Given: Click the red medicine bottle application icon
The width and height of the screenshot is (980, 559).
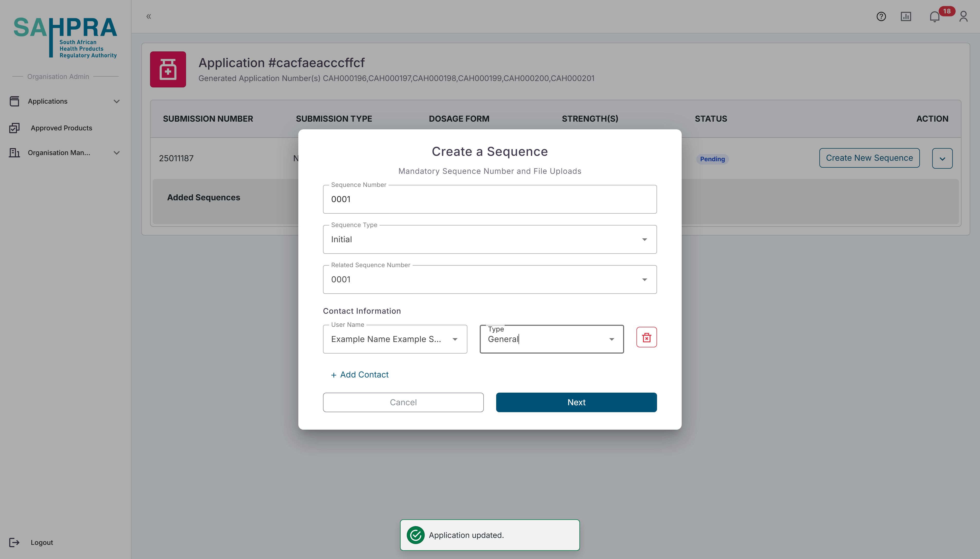Looking at the screenshot, I should point(168,69).
